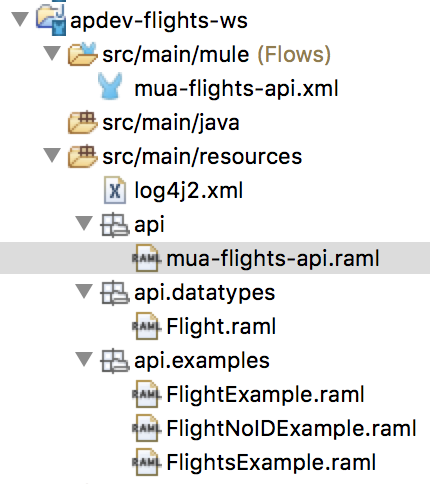Open the FlightsExample.raml file
Screen dimensions: 430x484
[271, 462]
